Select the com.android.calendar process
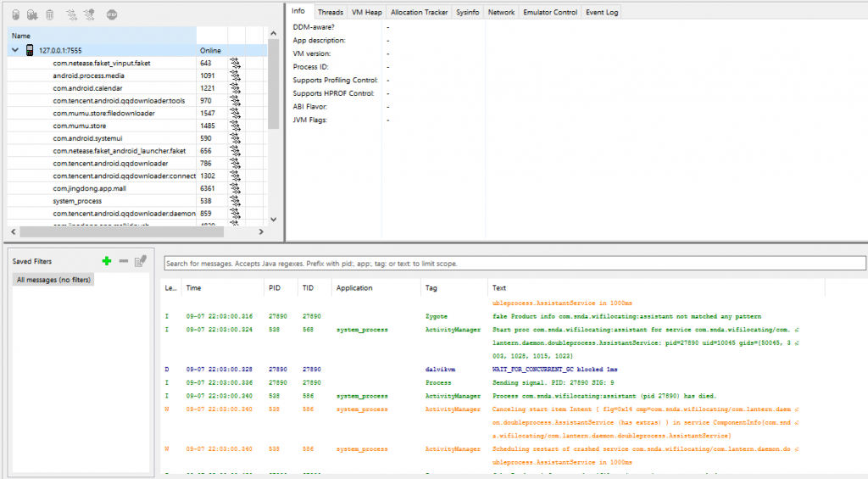Screen dimensions: 868x479 point(87,88)
